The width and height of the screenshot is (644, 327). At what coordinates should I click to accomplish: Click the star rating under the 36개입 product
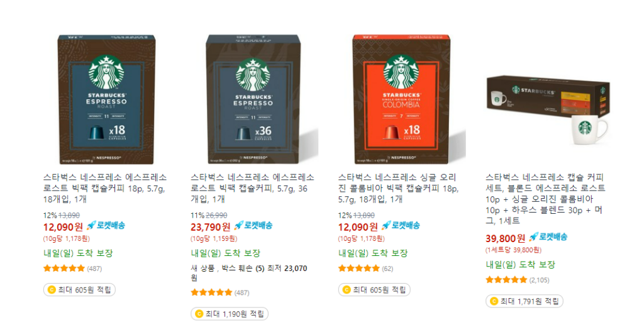click(x=211, y=292)
